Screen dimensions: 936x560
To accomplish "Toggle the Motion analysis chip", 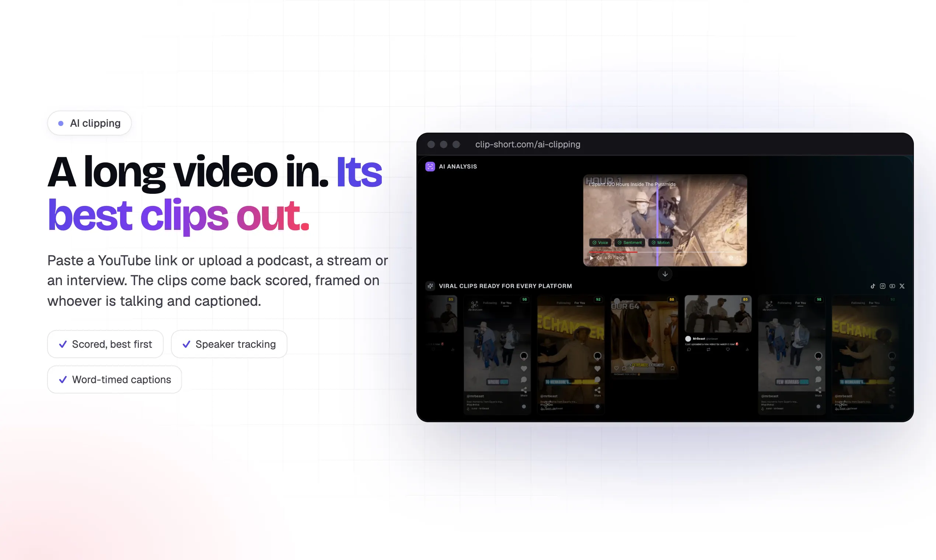I will click(660, 243).
